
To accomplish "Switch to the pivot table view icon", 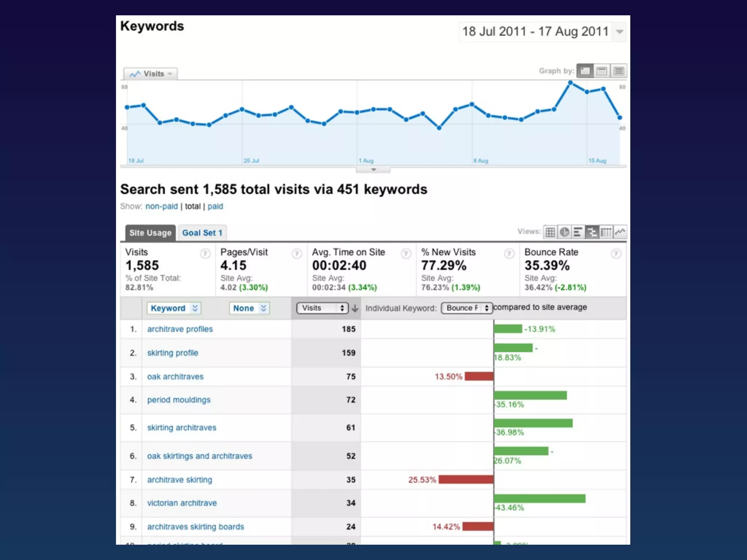I will click(x=606, y=232).
